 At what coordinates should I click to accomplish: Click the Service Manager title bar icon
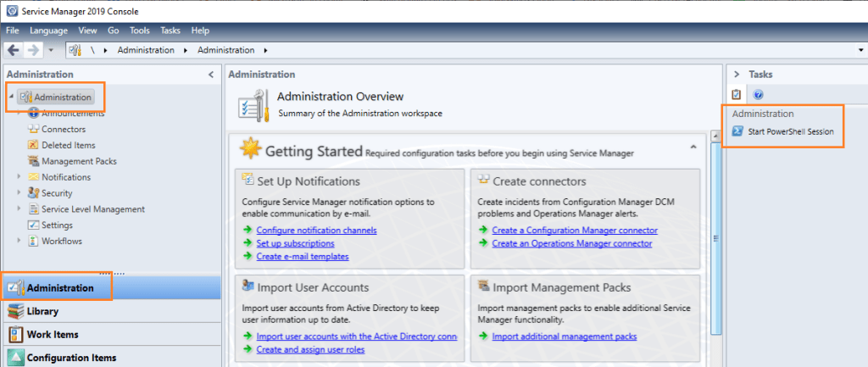(12, 11)
